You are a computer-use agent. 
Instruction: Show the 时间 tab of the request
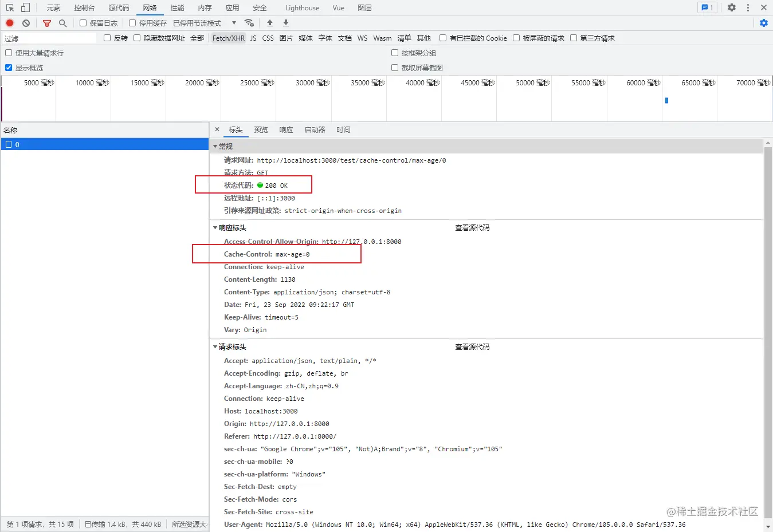coord(344,130)
